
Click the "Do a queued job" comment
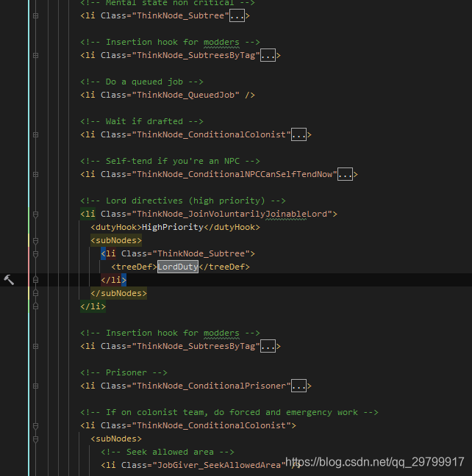point(142,82)
